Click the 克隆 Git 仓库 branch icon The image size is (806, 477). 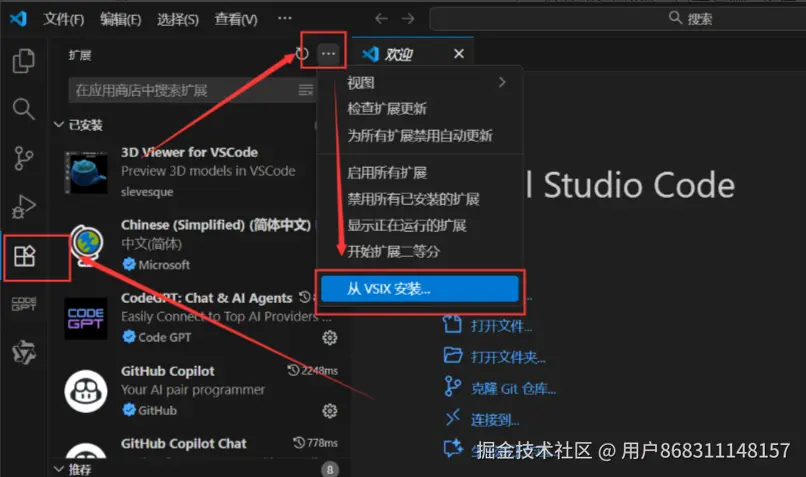click(452, 387)
